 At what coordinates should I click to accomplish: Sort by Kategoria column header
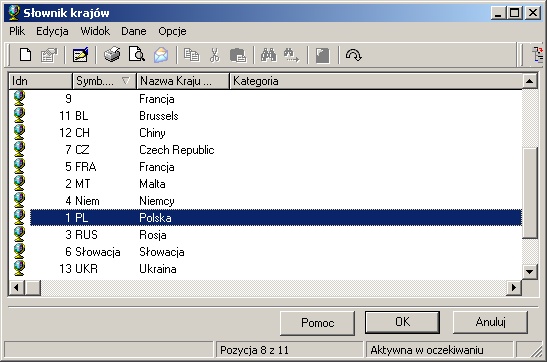(376, 81)
